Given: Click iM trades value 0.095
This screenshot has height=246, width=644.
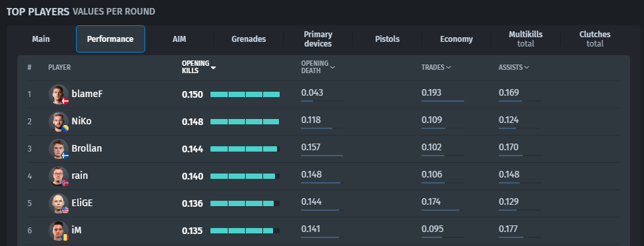Looking at the screenshot, I should 432,229.
